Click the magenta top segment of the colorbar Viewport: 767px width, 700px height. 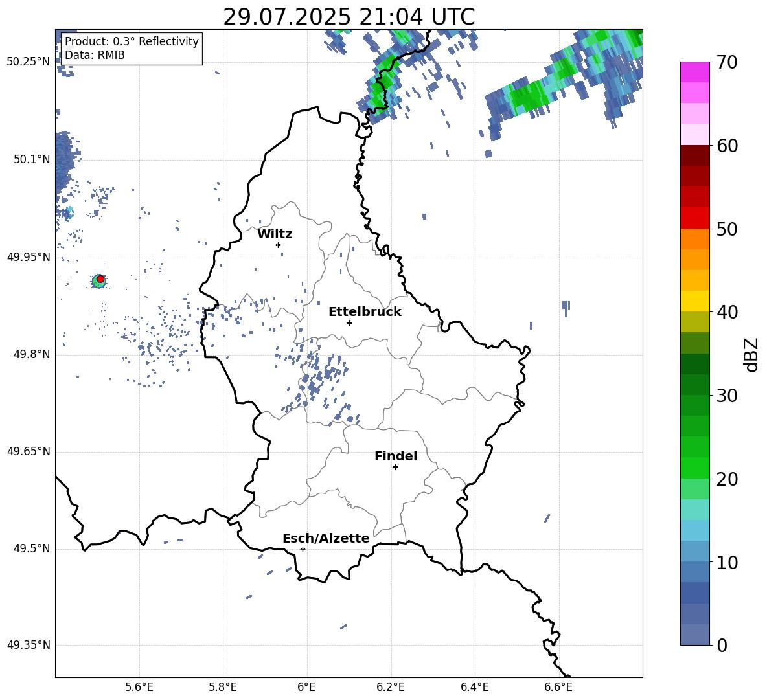pyautogui.click(x=694, y=72)
